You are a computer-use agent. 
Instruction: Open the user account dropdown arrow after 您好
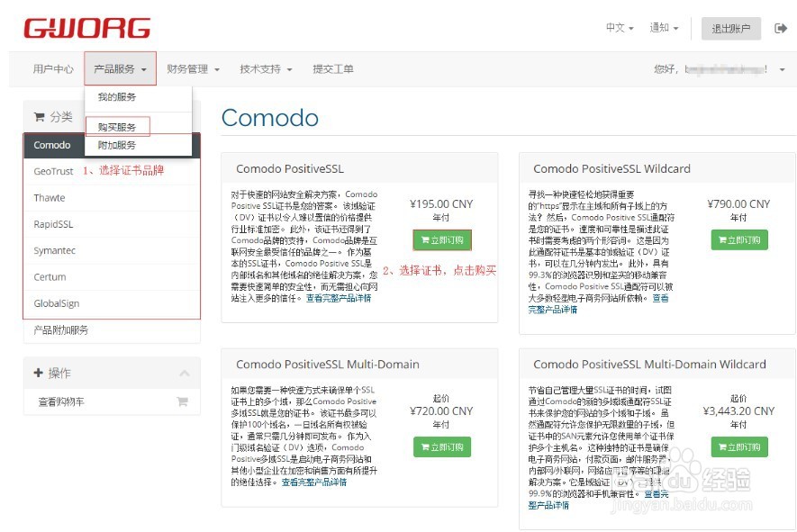(783, 69)
